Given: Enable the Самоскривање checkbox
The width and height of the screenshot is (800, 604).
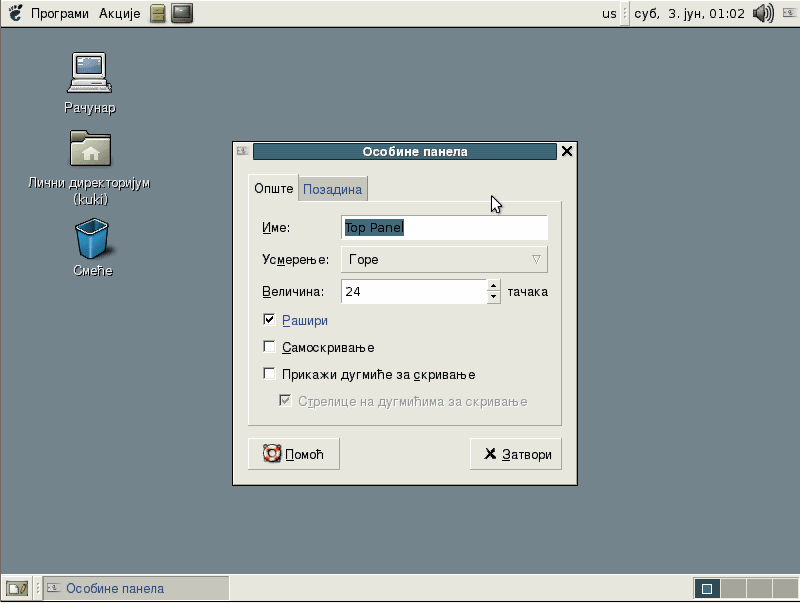Looking at the screenshot, I should coord(269,347).
